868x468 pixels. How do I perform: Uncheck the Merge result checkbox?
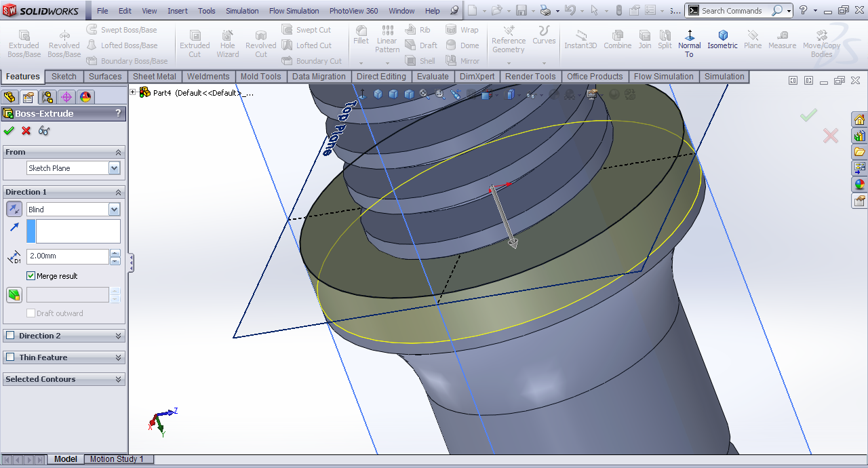[31, 276]
